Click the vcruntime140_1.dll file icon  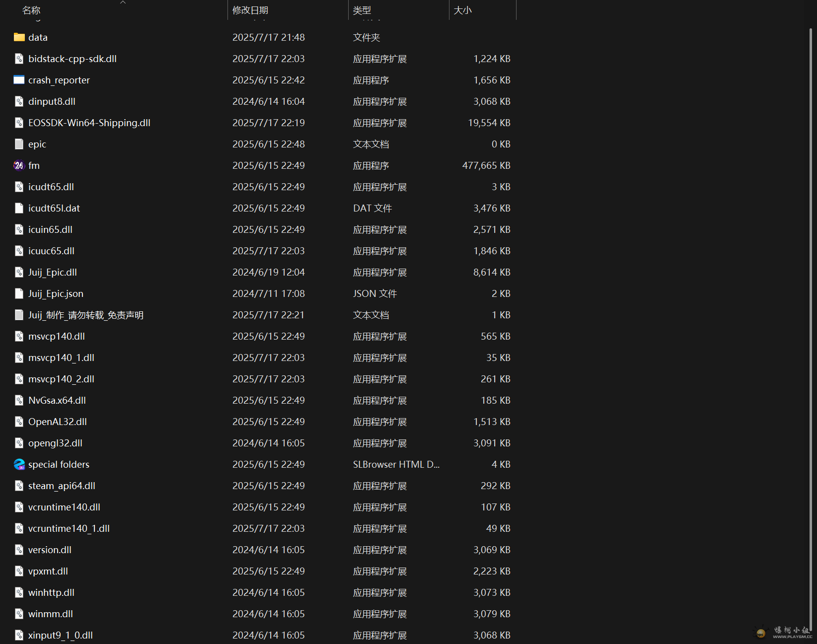19,528
